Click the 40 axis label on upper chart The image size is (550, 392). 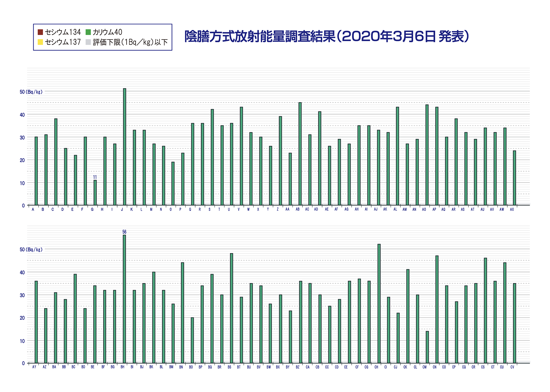point(22,115)
